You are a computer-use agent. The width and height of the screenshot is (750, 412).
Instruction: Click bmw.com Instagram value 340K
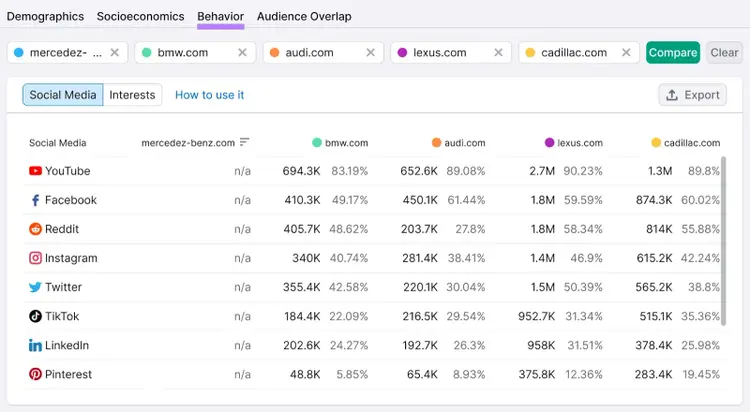pyautogui.click(x=306, y=258)
